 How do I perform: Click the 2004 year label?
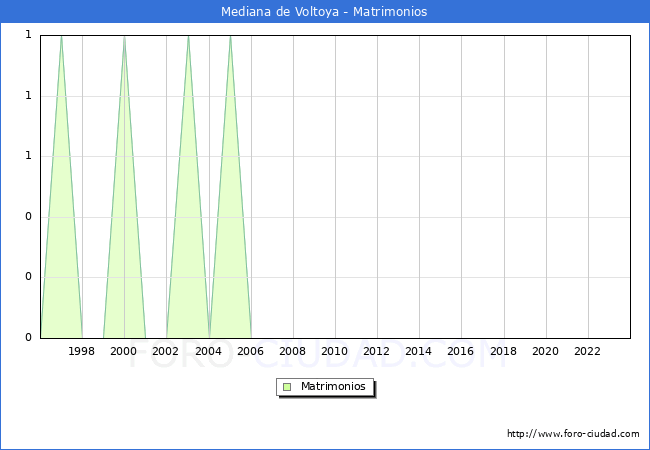pyautogui.click(x=208, y=351)
